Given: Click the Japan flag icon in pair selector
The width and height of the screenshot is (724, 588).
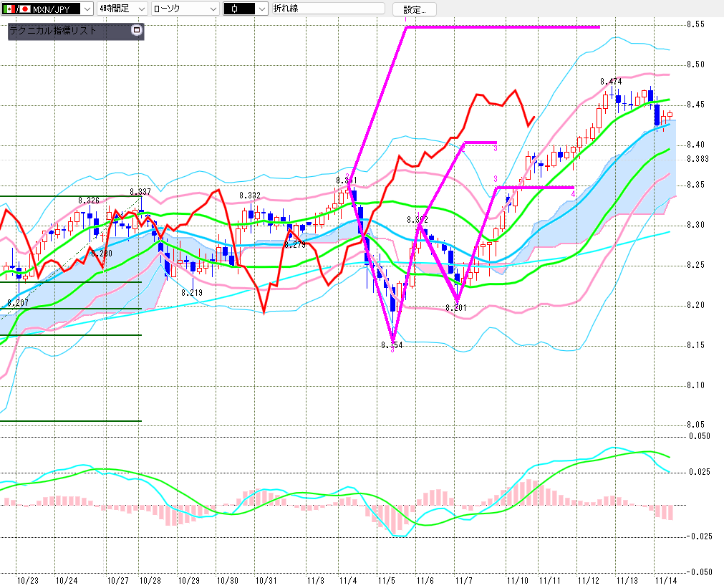Looking at the screenshot, I should [x=25, y=9].
